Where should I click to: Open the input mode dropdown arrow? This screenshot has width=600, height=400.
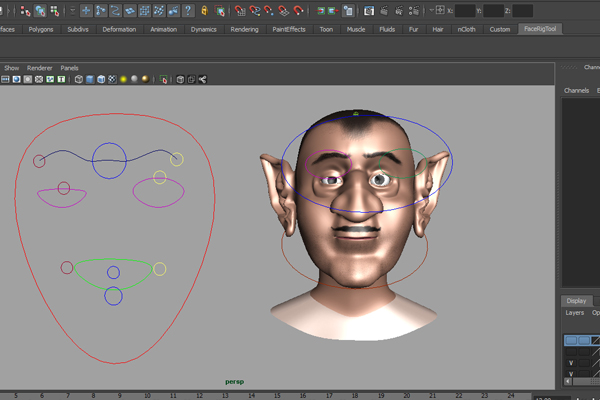click(431, 10)
